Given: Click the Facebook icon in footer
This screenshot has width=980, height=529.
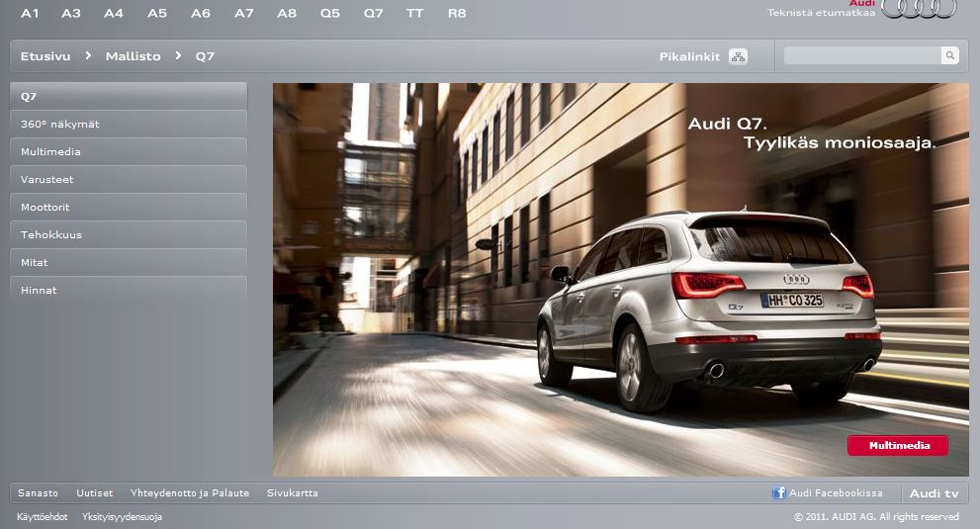Looking at the screenshot, I should pyautogui.click(x=779, y=492).
